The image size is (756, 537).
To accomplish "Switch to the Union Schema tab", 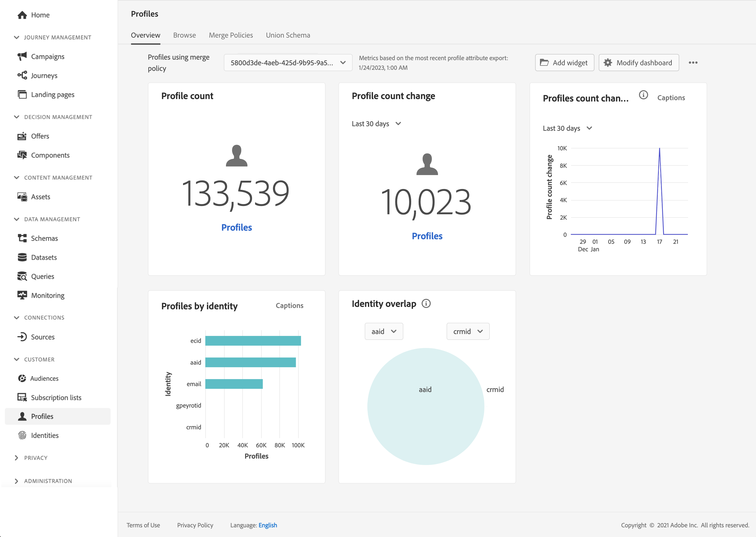I will (288, 35).
